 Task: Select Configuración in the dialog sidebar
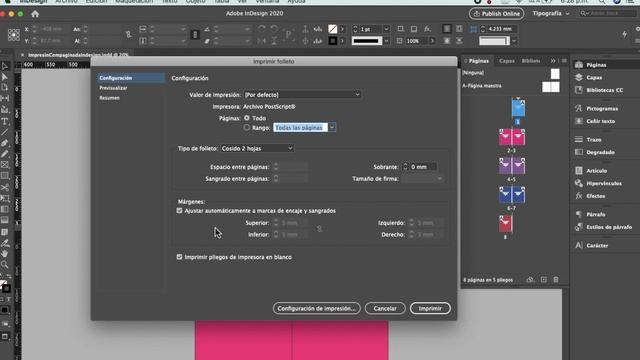[131, 78]
